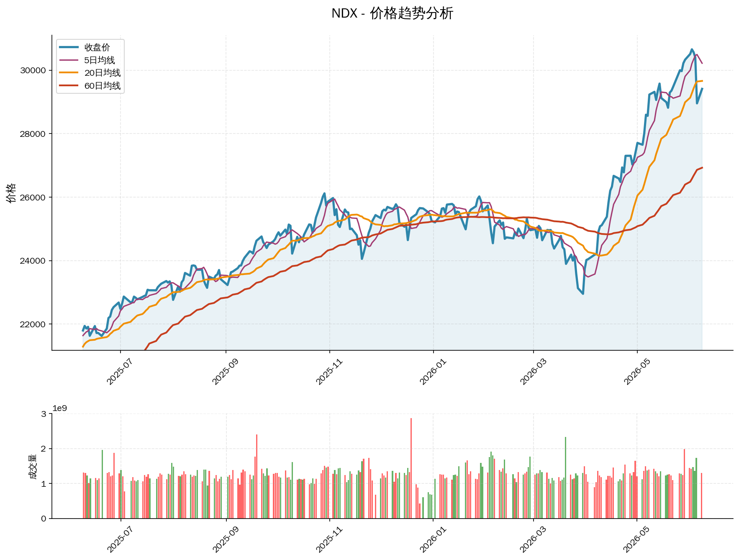The image size is (739, 560).
Task: Click the red 60日均线 legend line sample
Action: tap(69, 85)
